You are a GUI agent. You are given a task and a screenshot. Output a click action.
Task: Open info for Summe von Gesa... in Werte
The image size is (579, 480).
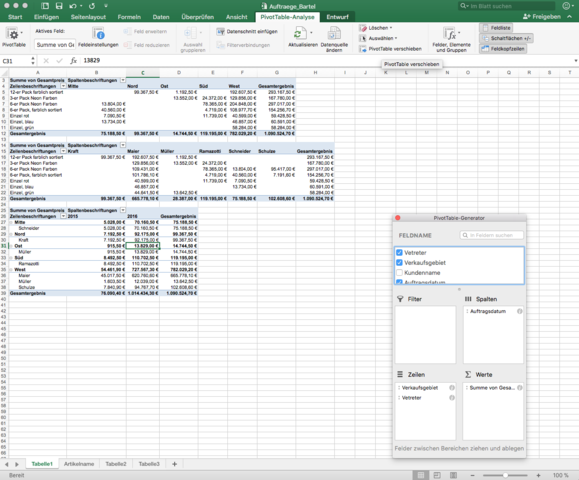(520, 388)
